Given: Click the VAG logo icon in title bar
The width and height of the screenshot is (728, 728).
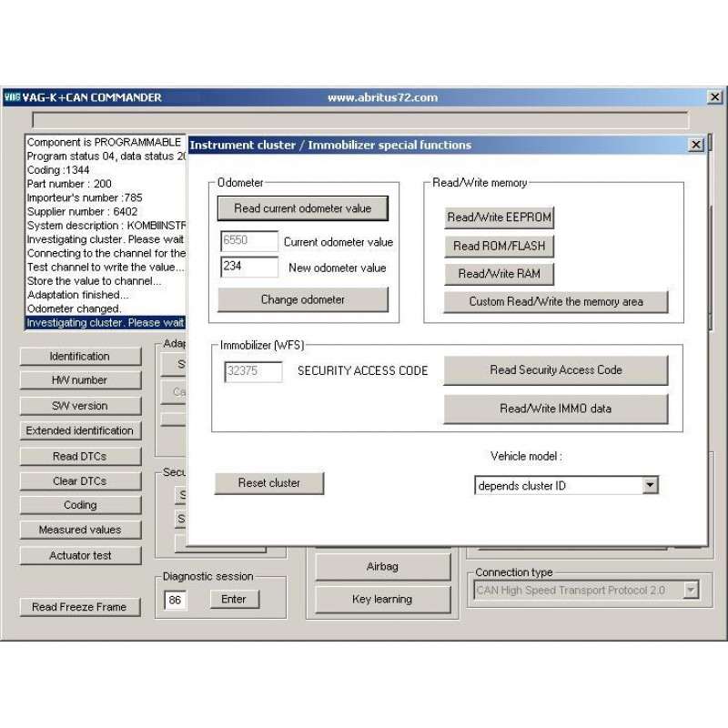Looking at the screenshot, I should (11, 96).
